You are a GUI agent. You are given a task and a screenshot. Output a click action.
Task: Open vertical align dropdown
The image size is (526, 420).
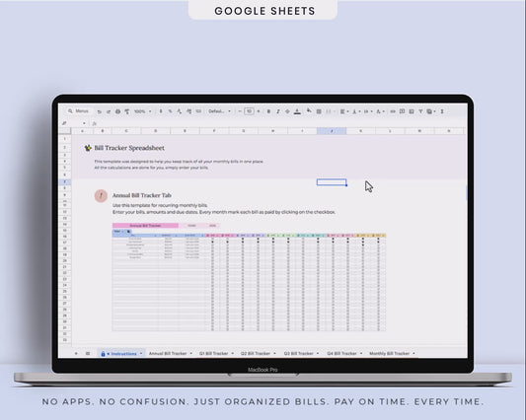(x=356, y=111)
